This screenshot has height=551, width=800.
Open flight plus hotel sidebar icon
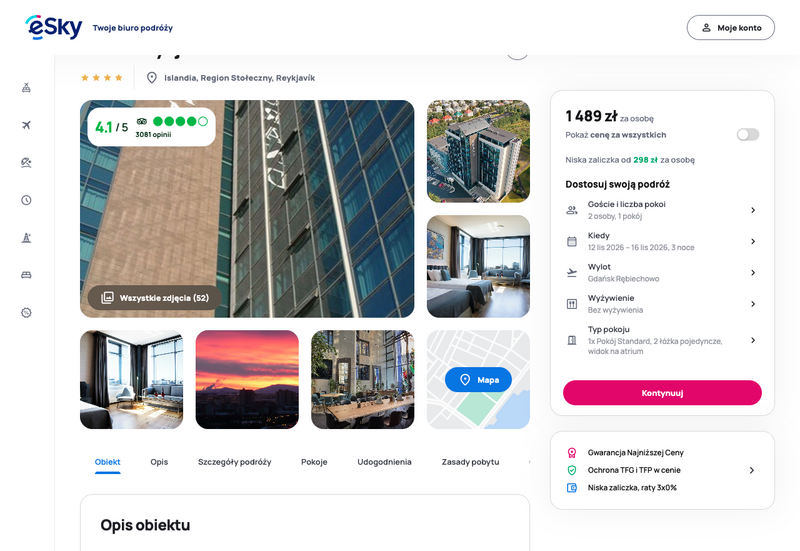point(26,88)
